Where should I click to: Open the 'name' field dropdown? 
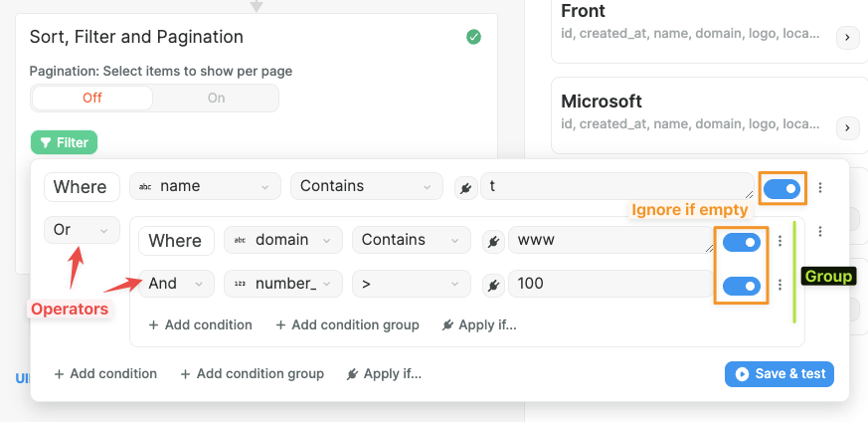(x=206, y=186)
